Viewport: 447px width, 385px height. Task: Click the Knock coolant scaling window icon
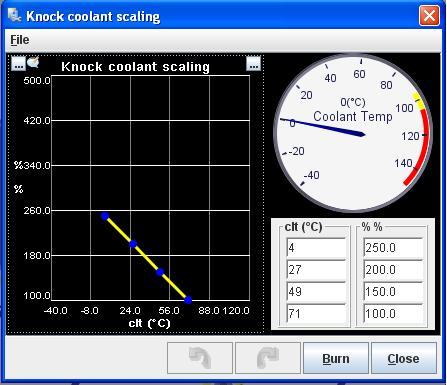pyautogui.click(x=14, y=16)
